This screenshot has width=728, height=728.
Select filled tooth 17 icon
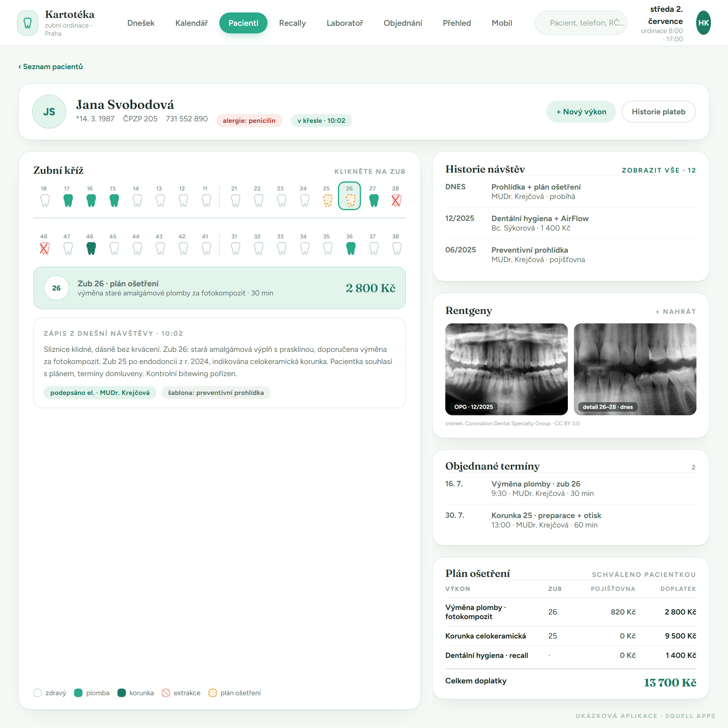click(x=68, y=201)
